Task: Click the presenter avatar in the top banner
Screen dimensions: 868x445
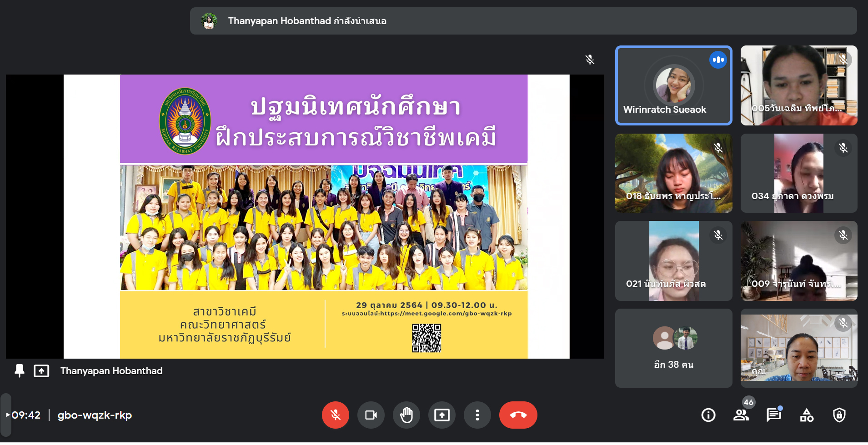Action: pos(209,21)
